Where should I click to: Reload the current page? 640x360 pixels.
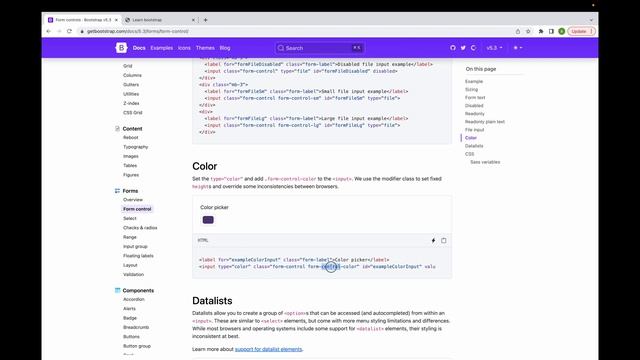[x=69, y=31]
